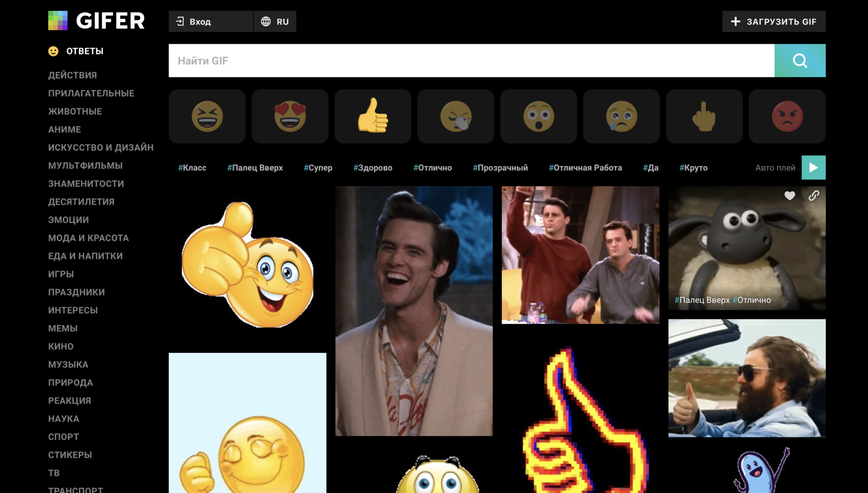868x493 pixels.
Task: Open the ДЕСЯТИЛЕТИЯ category
Action: (81, 202)
